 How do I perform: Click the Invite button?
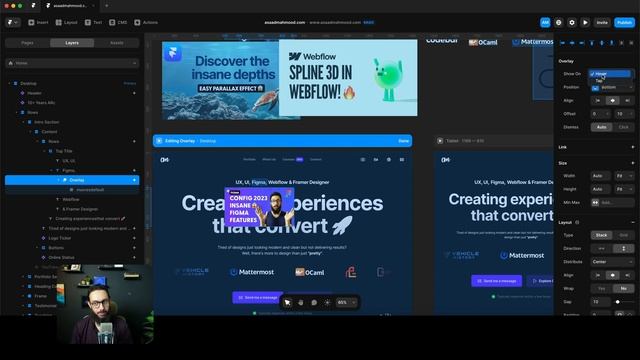pos(602,22)
